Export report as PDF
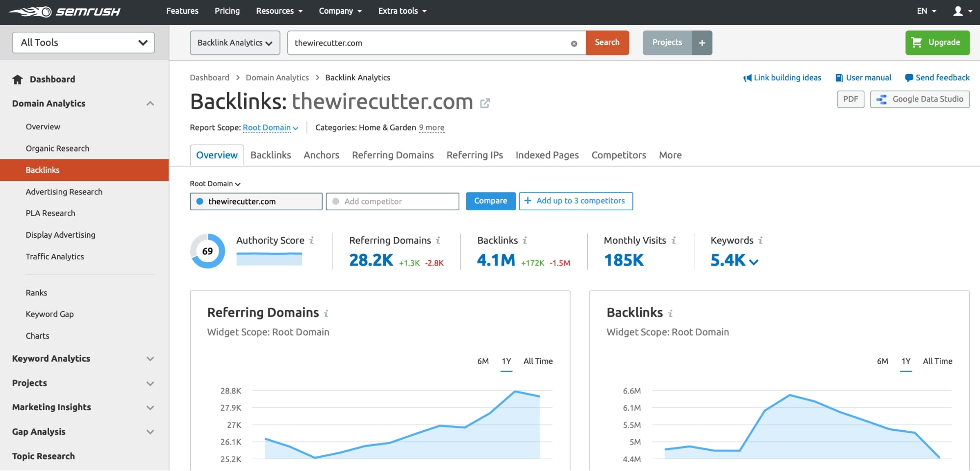This screenshot has width=980, height=471. point(851,99)
